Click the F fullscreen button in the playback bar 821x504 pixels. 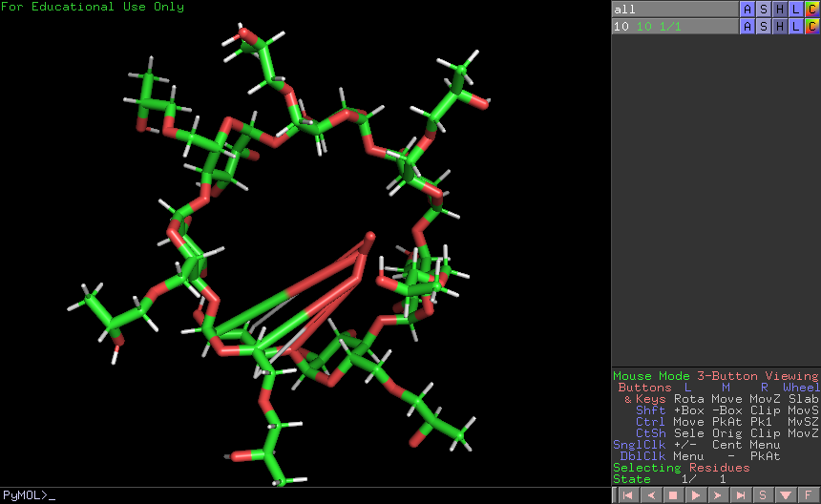[x=809, y=495]
